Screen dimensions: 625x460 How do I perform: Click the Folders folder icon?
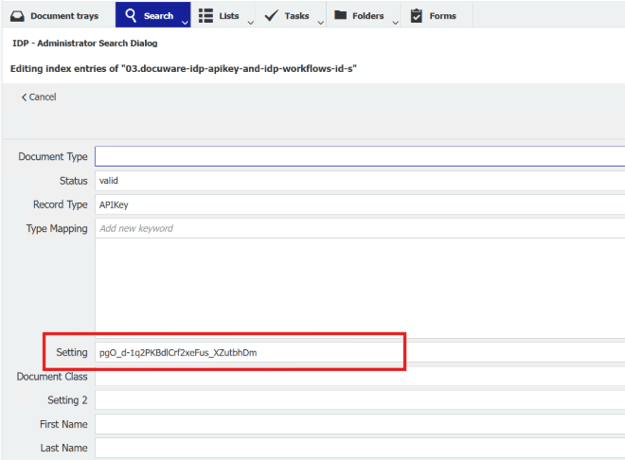pyautogui.click(x=340, y=15)
